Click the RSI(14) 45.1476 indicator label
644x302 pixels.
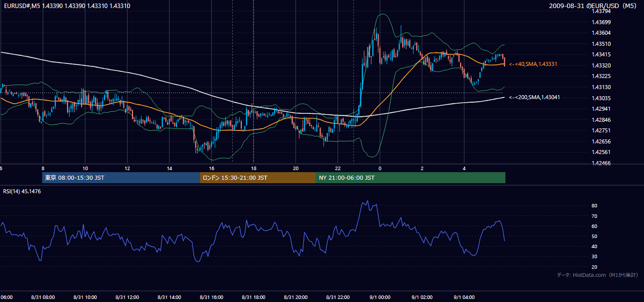(22, 191)
